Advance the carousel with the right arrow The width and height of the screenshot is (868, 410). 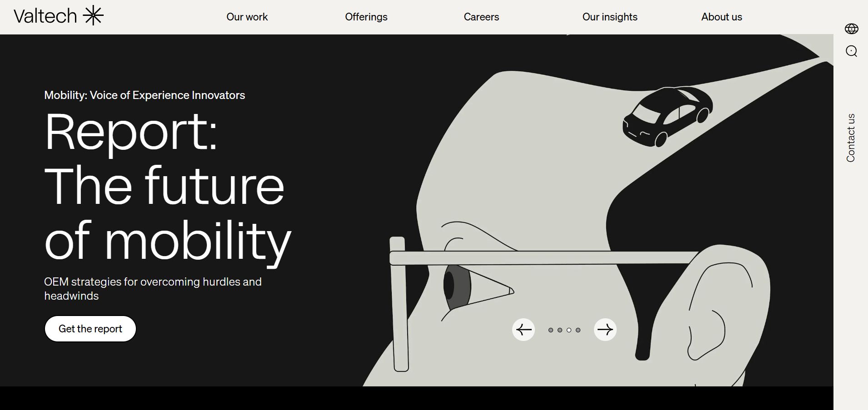(x=605, y=330)
